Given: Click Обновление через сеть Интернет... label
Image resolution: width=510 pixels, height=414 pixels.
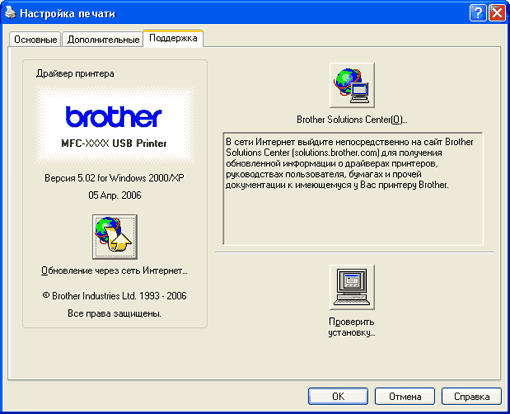Looking at the screenshot, I should (114, 271).
